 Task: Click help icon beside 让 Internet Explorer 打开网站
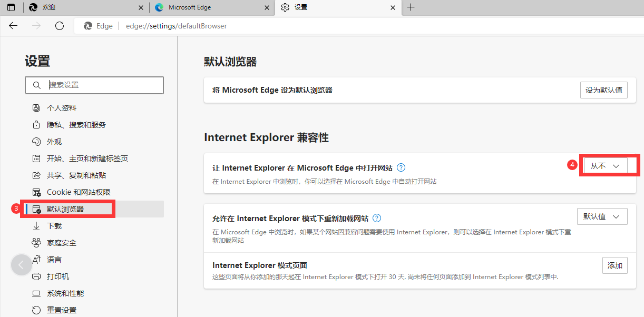(401, 167)
